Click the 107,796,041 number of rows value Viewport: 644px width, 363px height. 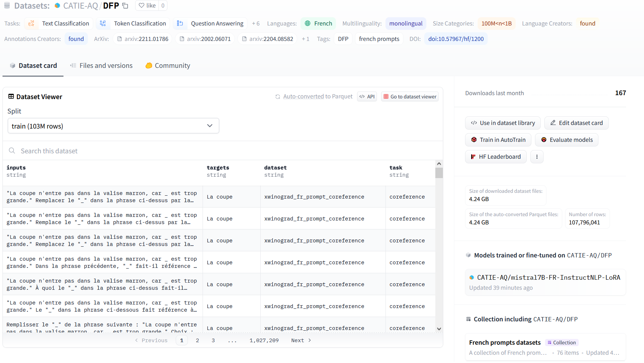click(x=584, y=222)
